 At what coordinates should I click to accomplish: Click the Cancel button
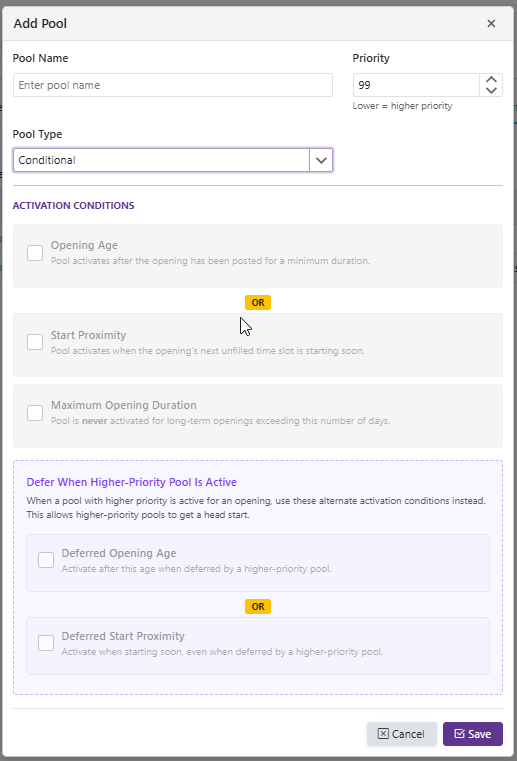point(401,734)
